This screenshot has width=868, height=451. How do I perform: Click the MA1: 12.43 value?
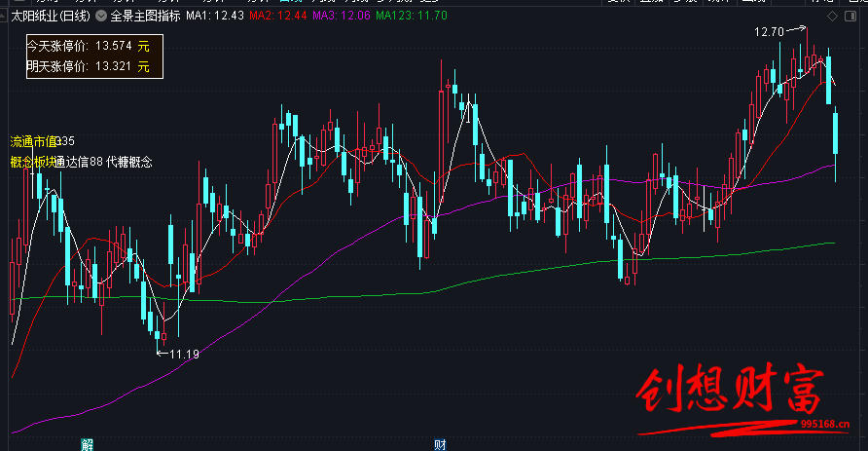[x=215, y=16]
